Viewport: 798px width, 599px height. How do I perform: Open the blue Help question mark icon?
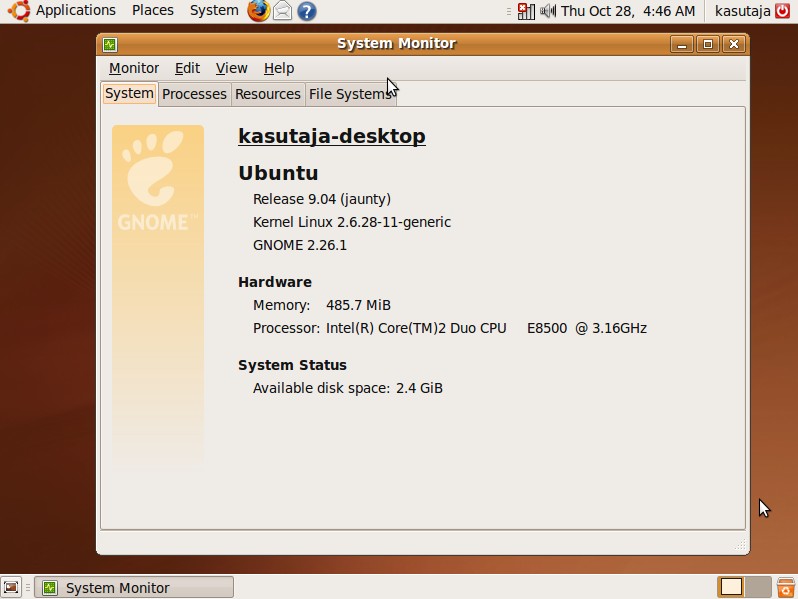(306, 11)
